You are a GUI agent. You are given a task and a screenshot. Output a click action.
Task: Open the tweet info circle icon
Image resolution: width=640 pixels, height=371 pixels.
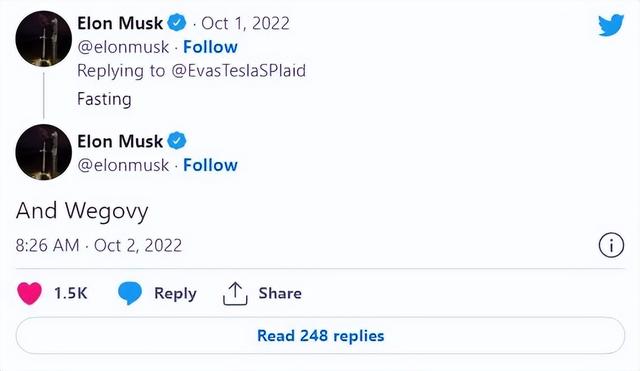click(x=611, y=245)
